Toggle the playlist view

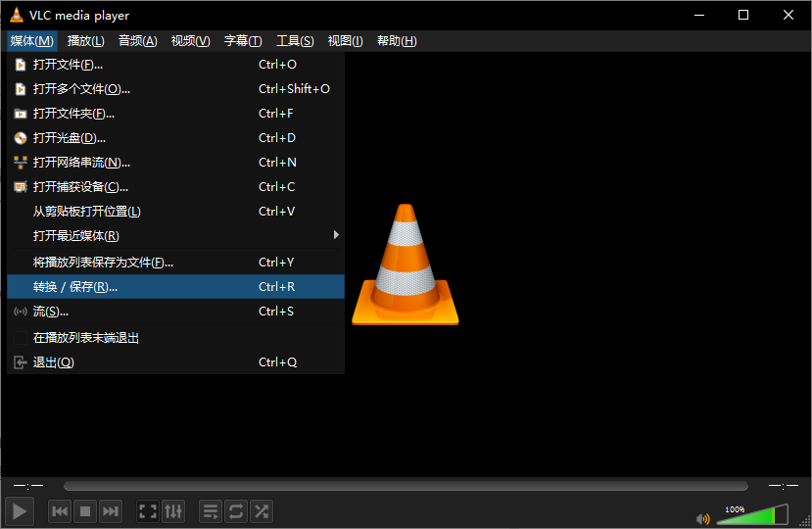(x=211, y=511)
